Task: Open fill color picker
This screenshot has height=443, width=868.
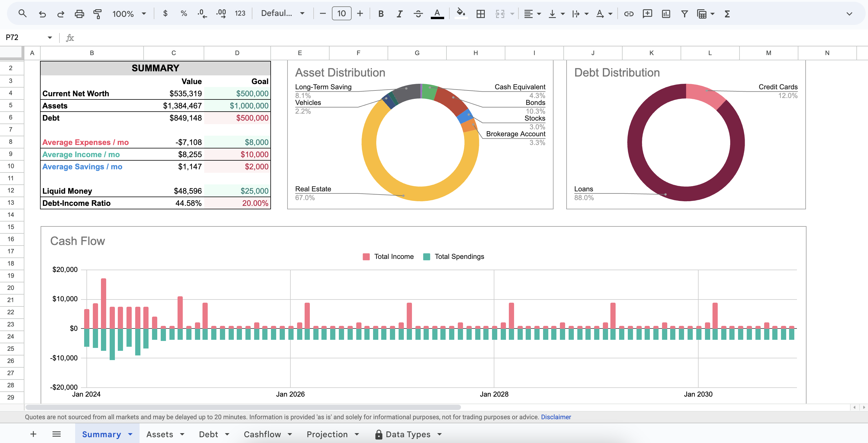Action: click(x=461, y=13)
